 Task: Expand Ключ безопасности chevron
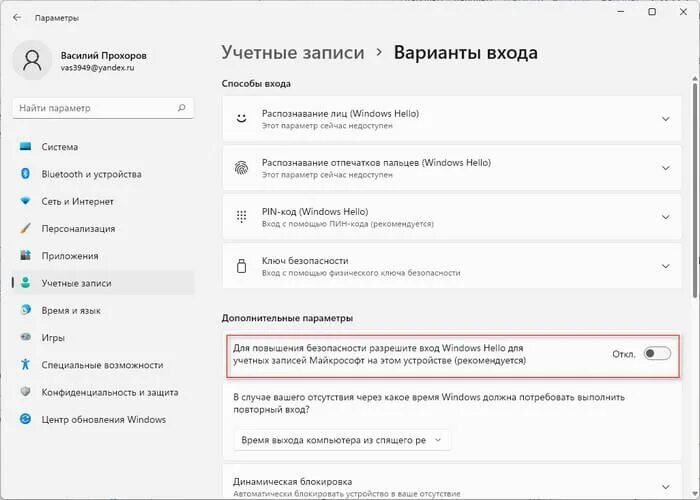tap(666, 267)
